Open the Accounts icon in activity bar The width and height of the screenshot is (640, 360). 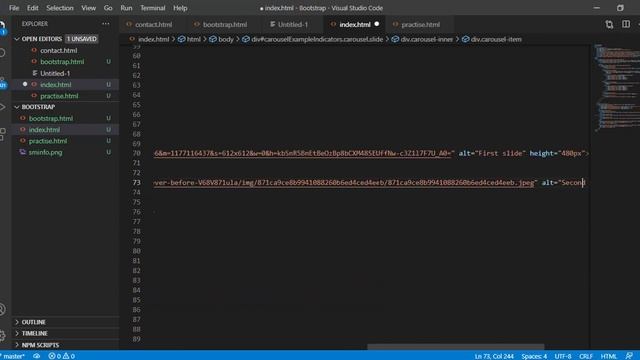[2, 309]
